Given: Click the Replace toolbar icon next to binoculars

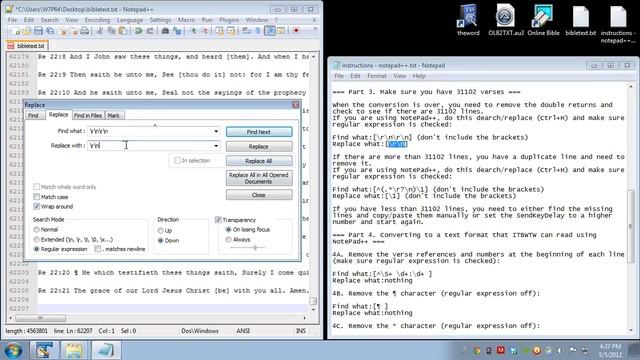Looking at the screenshot, I should tap(177, 31).
